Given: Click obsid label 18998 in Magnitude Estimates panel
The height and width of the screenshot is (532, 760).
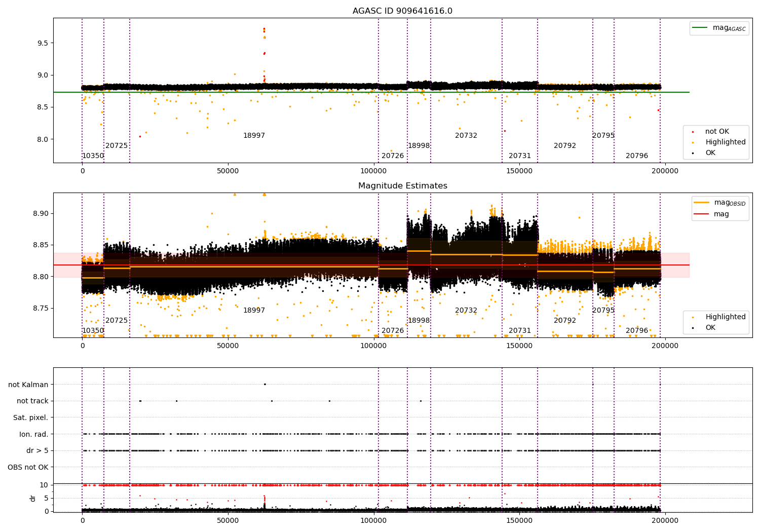Looking at the screenshot, I should [419, 321].
